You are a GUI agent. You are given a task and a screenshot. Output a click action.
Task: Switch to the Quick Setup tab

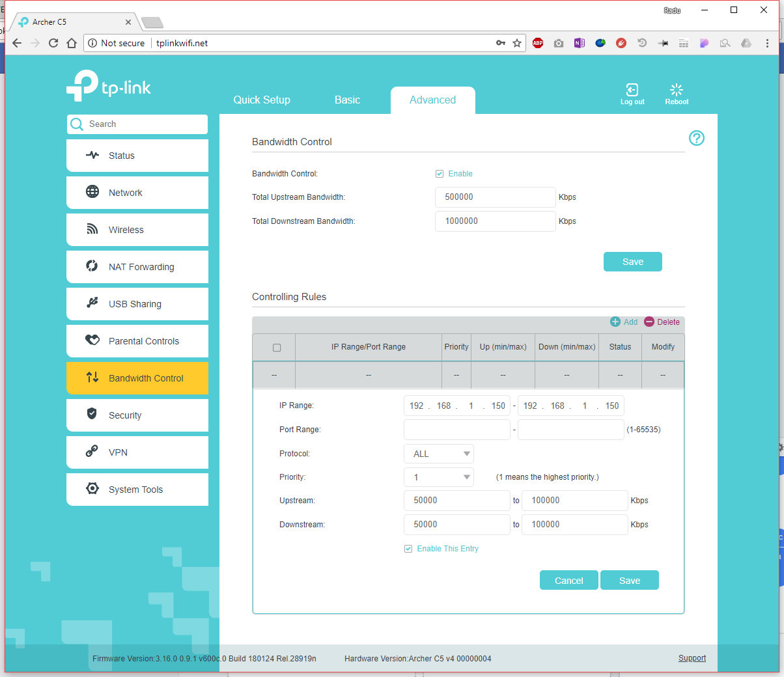[x=262, y=100]
